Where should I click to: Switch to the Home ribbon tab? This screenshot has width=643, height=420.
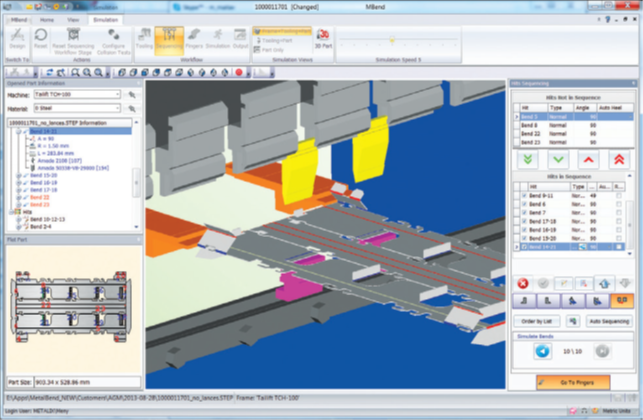[x=45, y=19]
